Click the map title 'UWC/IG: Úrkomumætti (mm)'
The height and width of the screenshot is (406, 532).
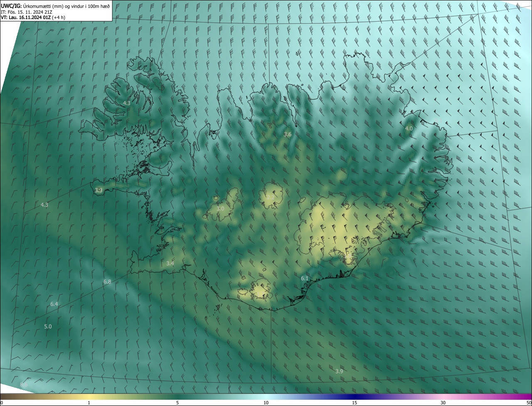32,6
